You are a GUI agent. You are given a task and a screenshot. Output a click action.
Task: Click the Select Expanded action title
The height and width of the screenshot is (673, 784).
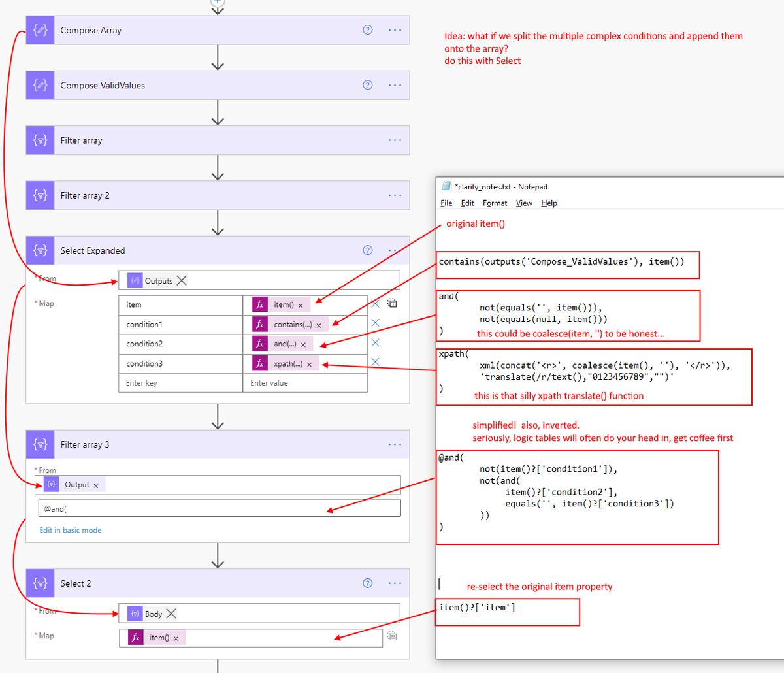[93, 250]
